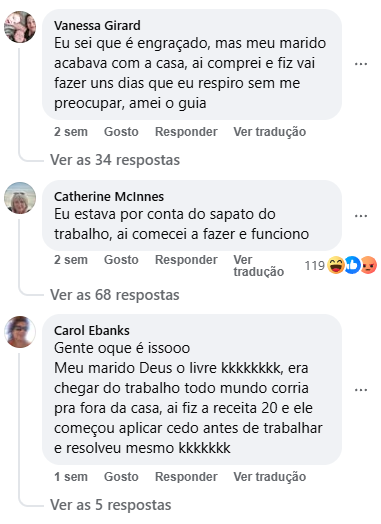The image size is (381, 524).
Task: Open Carol Ebanks's profile picture
Action: [x=20, y=332]
